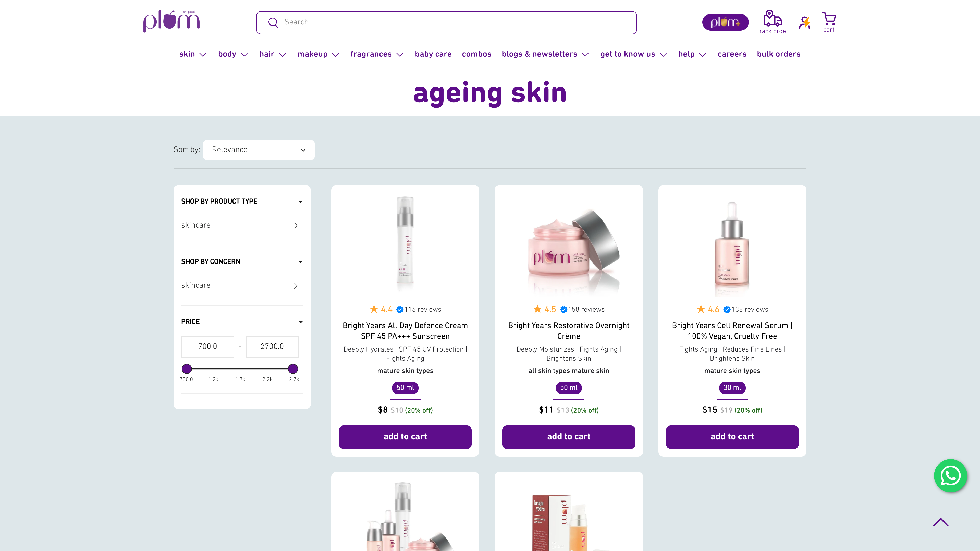The height and width of the screenshot is (551, 980).
Task: Click the maximum price slider handle
Action: click(x=292, y=368)
